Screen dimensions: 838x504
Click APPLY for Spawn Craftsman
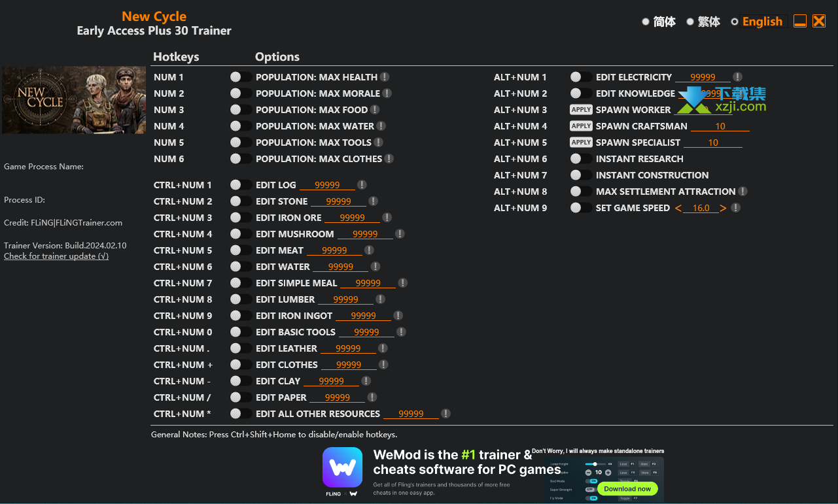pos(581,126)
